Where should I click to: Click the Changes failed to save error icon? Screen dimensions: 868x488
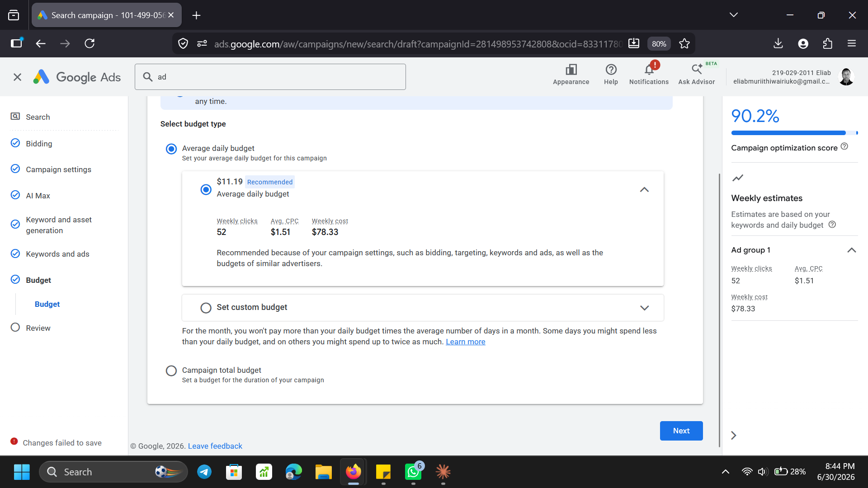pyautogui.click(x=14, y=441)
